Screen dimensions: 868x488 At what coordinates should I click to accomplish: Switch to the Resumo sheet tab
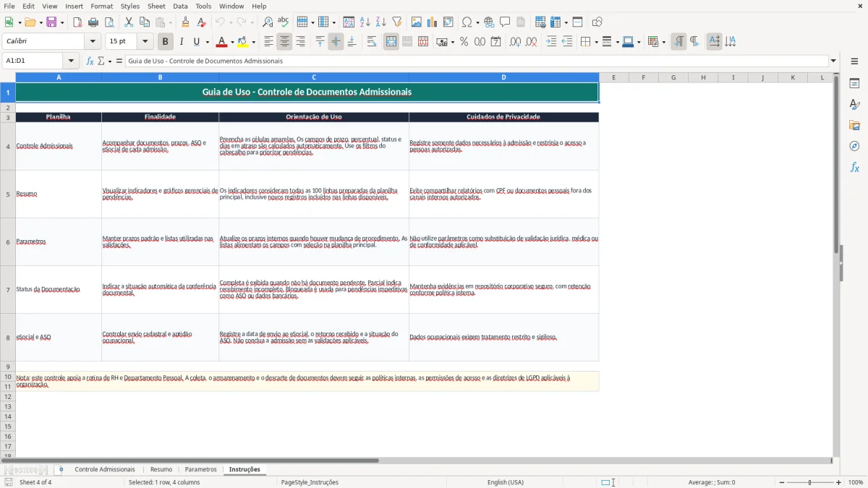[x=161, y=470]
